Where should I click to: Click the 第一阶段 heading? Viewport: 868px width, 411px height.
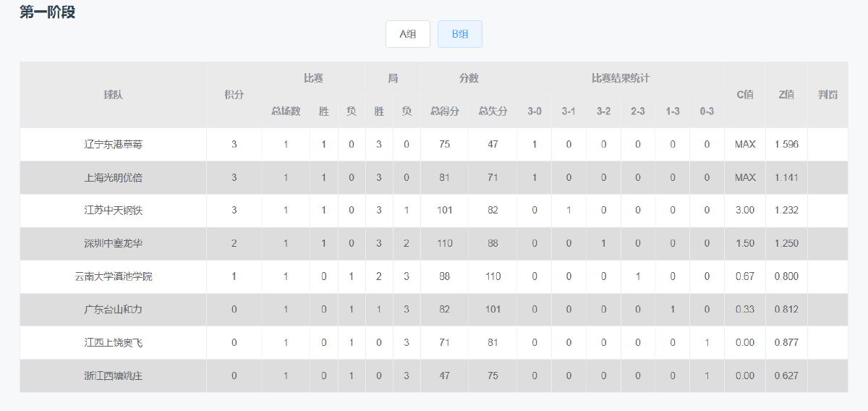[47, 12]
